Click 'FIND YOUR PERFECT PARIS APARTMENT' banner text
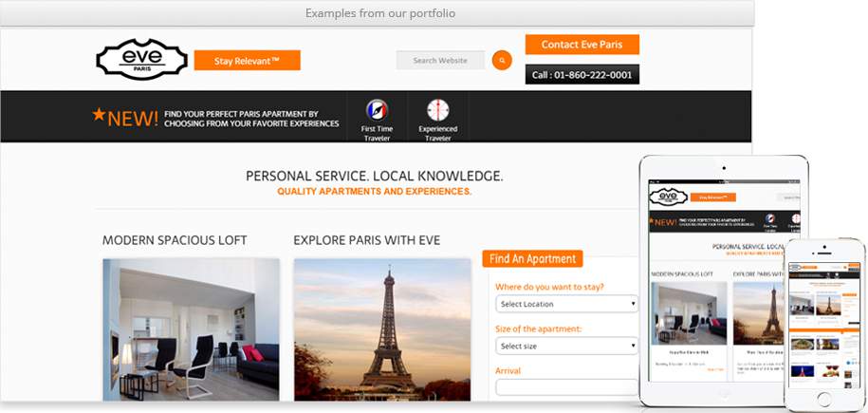This screenshot has height=413, width=868. pyautogui.click(x=251, y=119)
